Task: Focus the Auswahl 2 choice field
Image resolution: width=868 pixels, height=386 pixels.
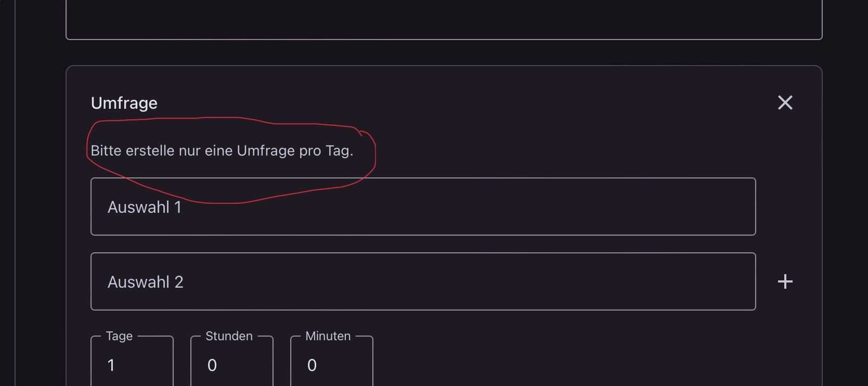Action: [x=423, y=281]
